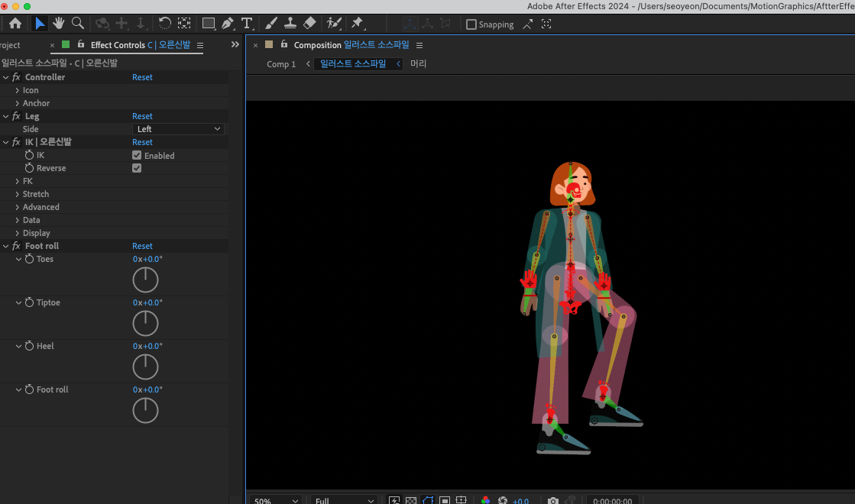
Task: Go to the Home screen
Action: tap(15, 23)
